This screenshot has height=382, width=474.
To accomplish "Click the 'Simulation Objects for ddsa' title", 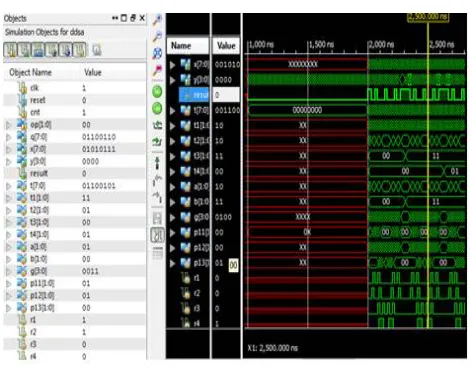I will (44, 32).
